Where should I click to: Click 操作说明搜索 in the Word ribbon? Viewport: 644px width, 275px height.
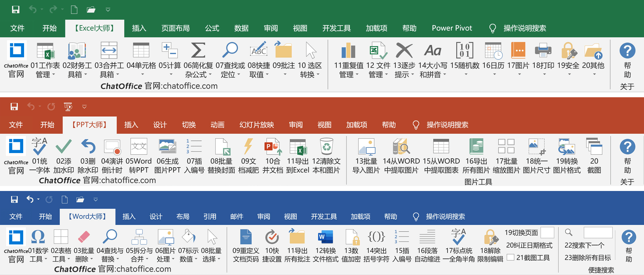point(445,217)
